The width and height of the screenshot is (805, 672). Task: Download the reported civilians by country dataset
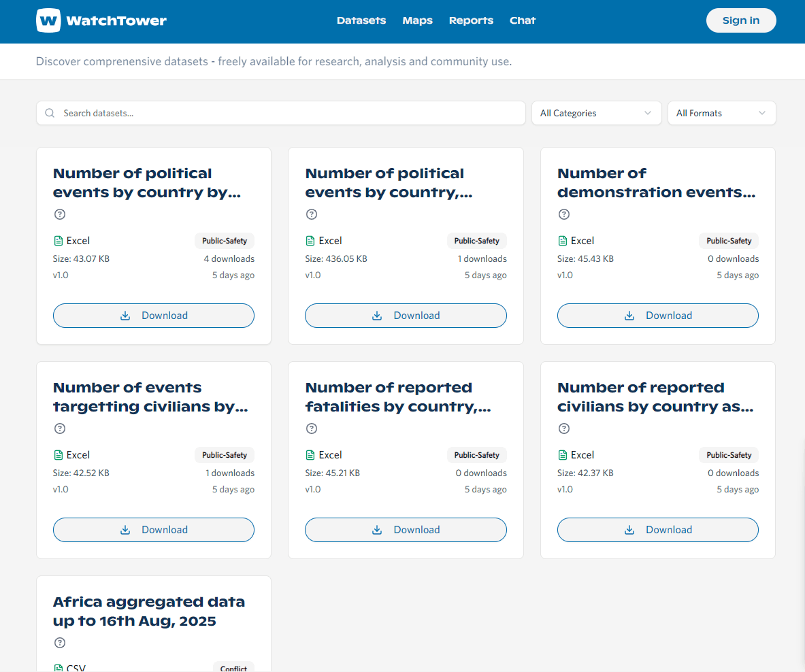pyautogui.click(x=657, y=530)
